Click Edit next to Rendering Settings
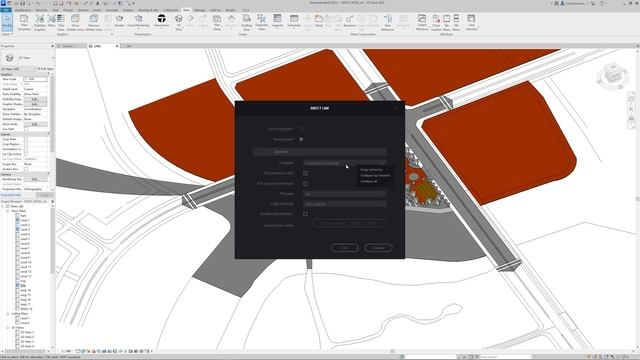Image resolution: width=640 pixels, height=360 pixels. 35,179
